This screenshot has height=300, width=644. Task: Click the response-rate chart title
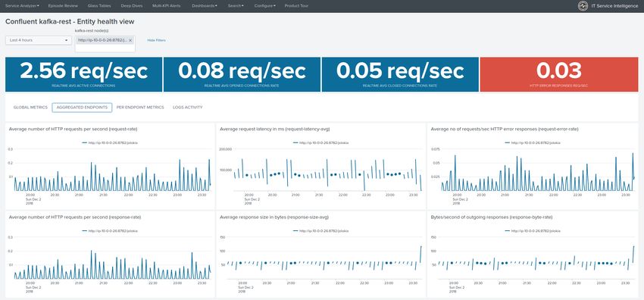[x=75, y=217]
